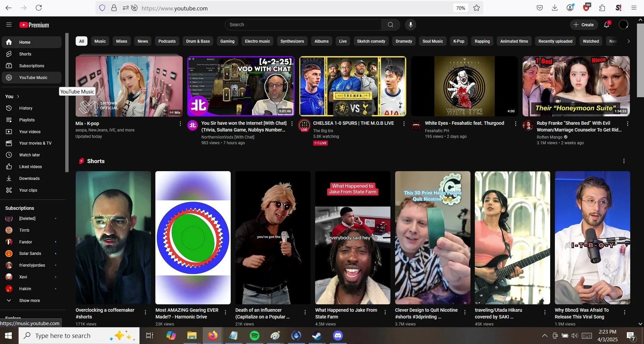Screen dimensions: 644x344
Task: Open Most AMAZING Gearing short thumbnail
Action: click(x=193, y=238)
